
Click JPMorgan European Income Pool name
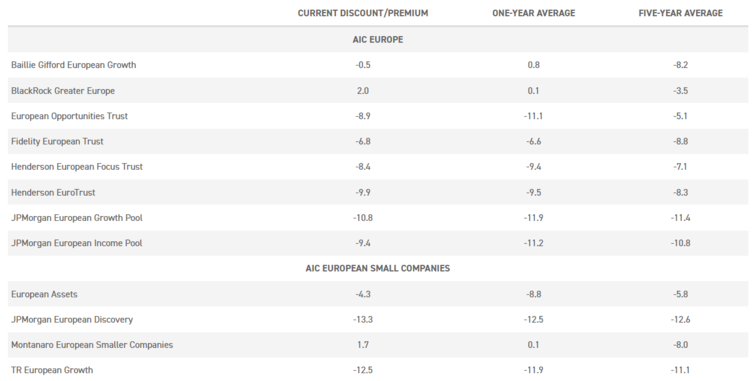(x=77, y=243)
